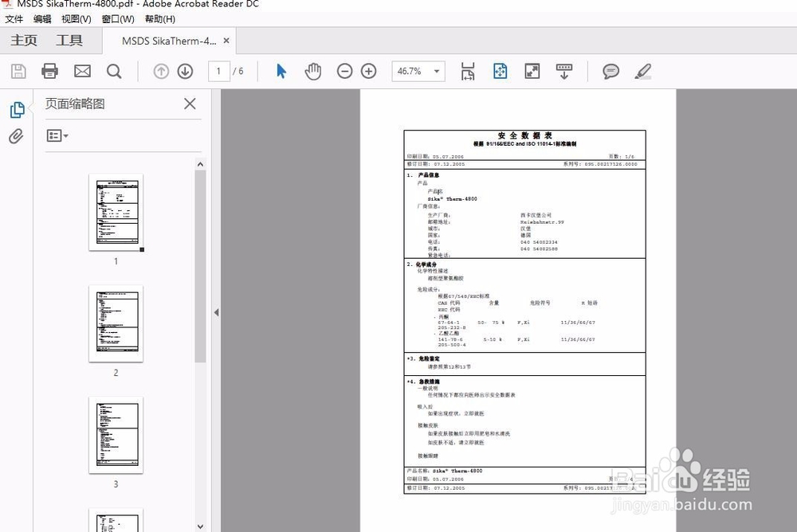Activate the Hand pan tool

[x=313, y=71]
